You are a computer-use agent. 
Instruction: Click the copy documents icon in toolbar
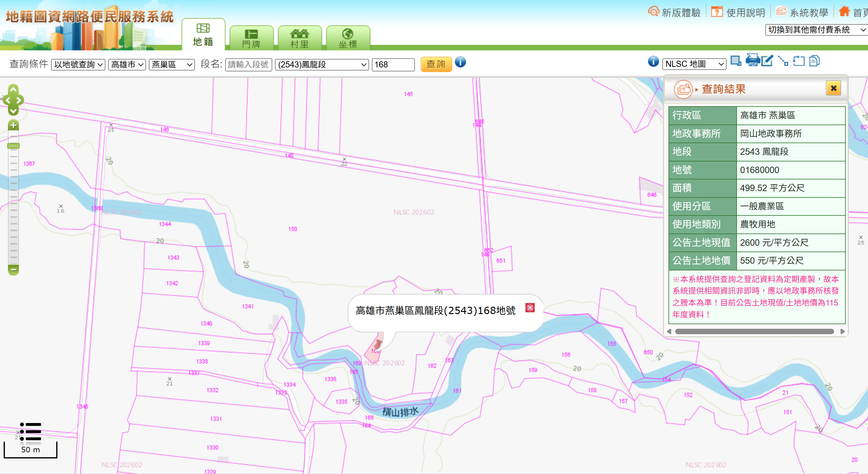click(x=815, y=61)
